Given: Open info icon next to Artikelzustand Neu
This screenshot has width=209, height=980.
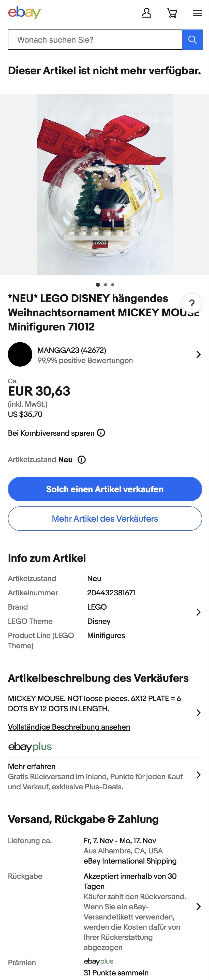Looking at the screenshot, I should 81,460.
